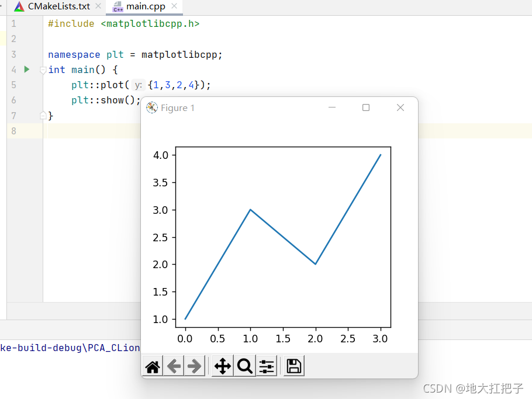
Task: Save the figure with floppy disk icon
Action: (x=294, y=366)
